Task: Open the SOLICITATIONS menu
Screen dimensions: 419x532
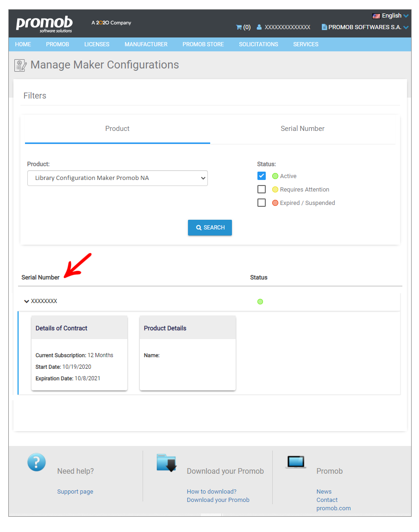Action: pos(258,44)
